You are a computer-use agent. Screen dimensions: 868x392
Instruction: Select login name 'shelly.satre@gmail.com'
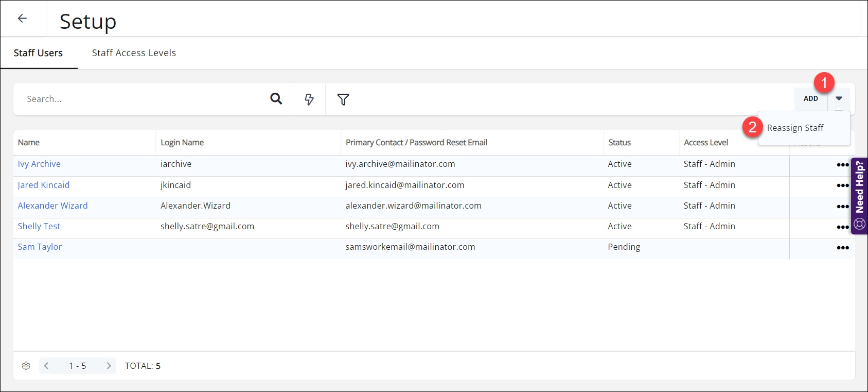coord(207,226)
